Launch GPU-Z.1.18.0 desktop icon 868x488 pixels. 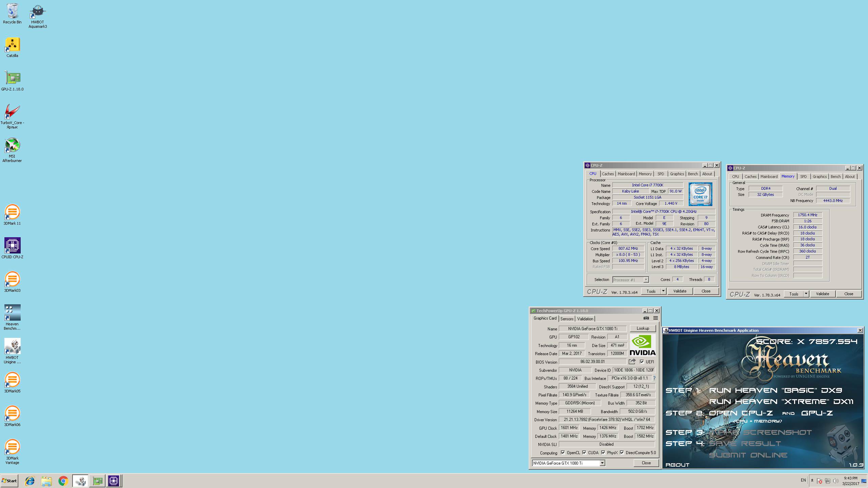click(12, 81)
